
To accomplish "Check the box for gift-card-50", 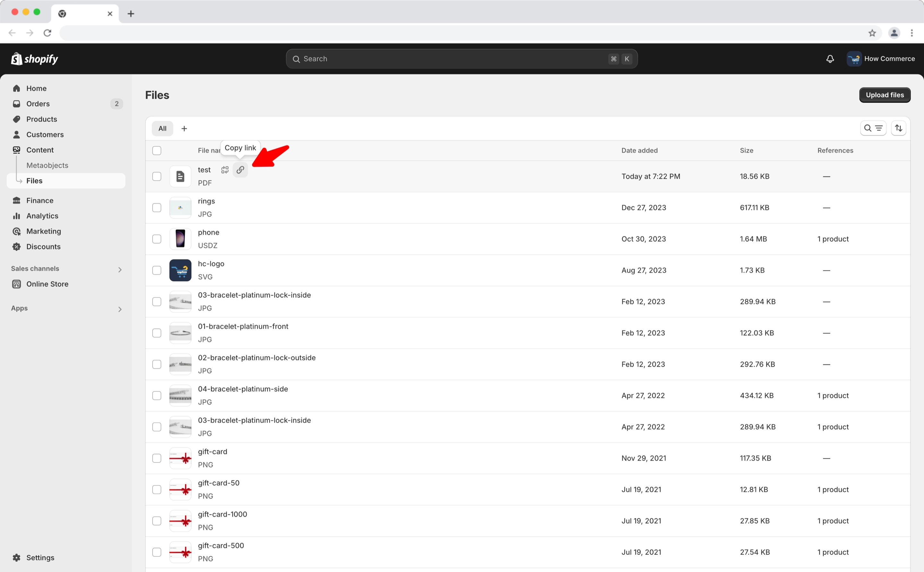I will tap(157, 490).
